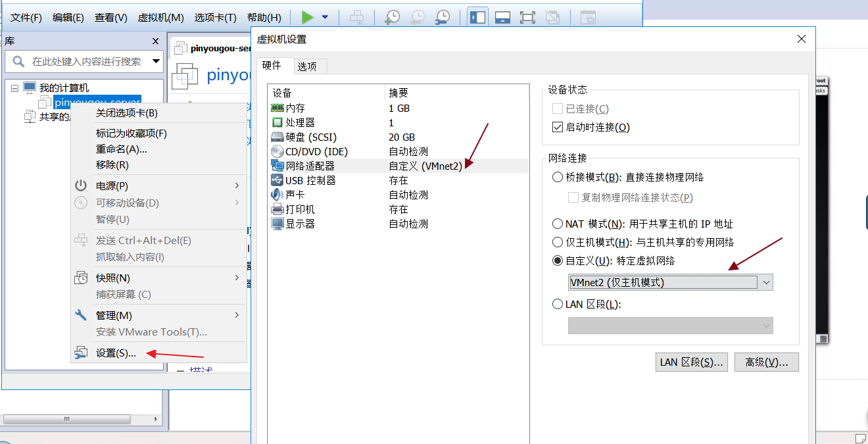868x444 pixels.
Task: Collapse the 我的计算机 tree node
Action: [14, 88]
